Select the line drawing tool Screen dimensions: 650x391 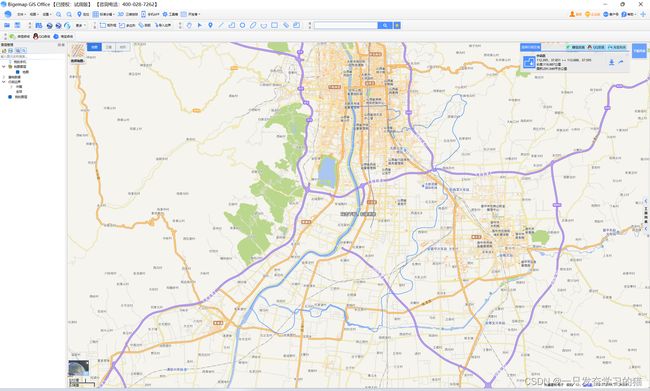pyautogui.click(x=221, y=25)
